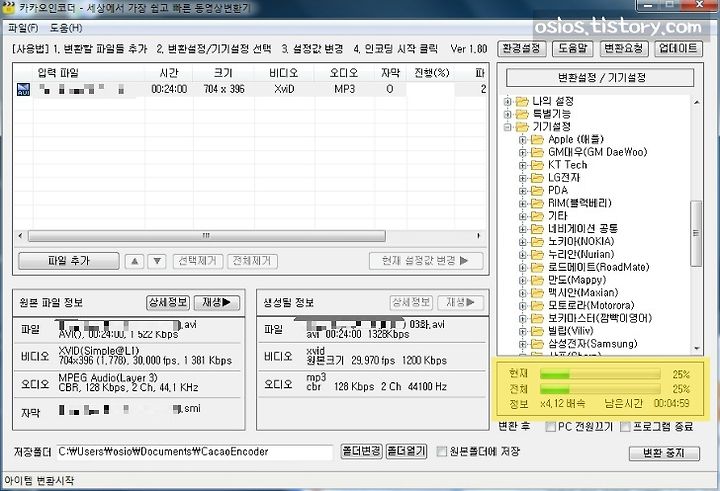Click the 폴더열기 button
The height and width of the screenshot is (491, 720).
tap(406, 451)
